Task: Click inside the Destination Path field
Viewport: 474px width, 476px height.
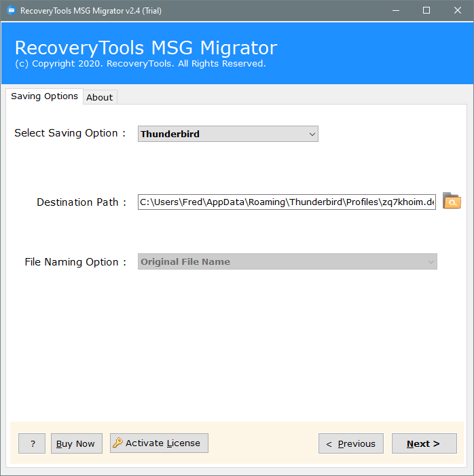Action: pyautogui.click(x=287, y=202)
